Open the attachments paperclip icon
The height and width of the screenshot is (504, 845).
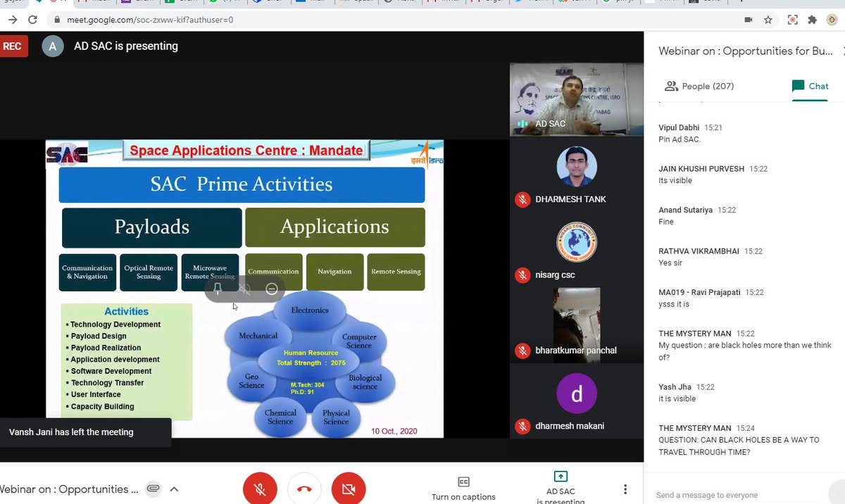pos(153,489)
